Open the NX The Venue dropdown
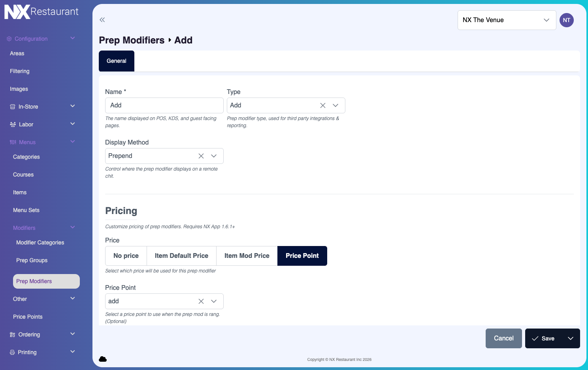The image size is (588, 370). pos(506,20)
